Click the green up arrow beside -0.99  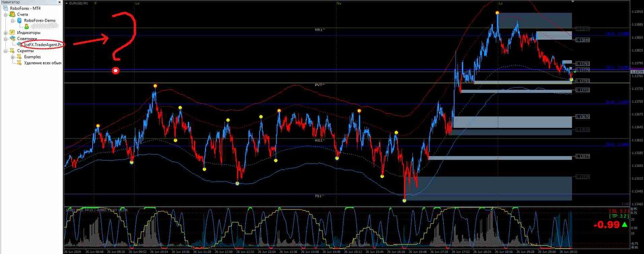click(x=624, y=224)
